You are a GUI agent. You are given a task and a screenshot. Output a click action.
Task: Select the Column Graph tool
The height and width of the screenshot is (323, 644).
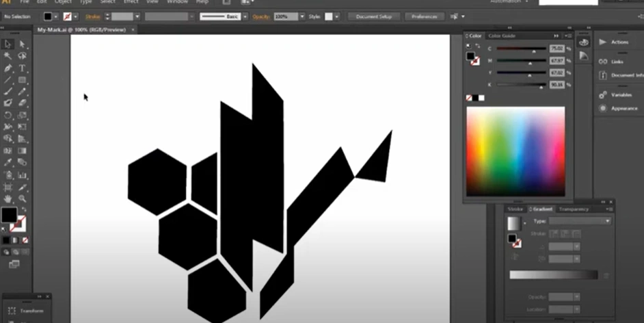tap(22, 175)
